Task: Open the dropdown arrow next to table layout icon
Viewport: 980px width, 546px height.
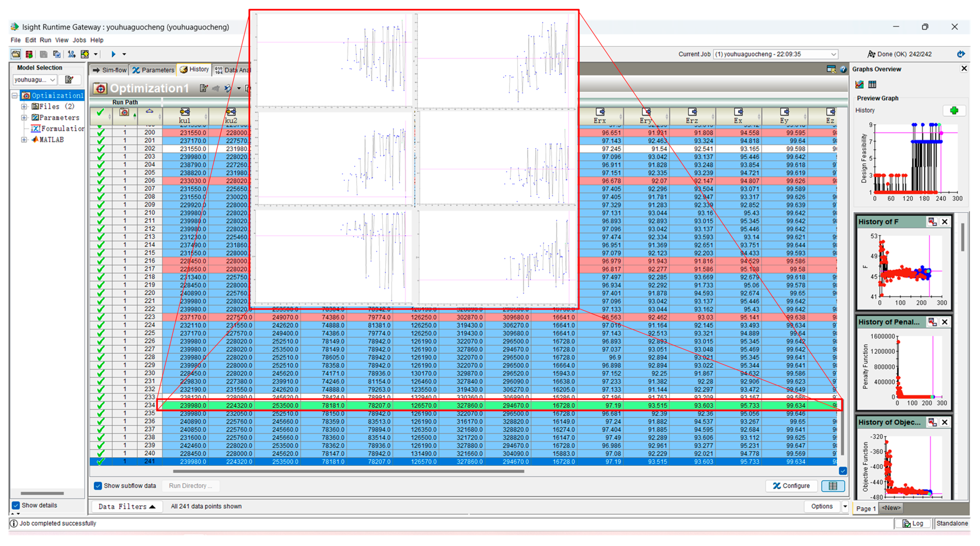Action: [x=95, y=54]
